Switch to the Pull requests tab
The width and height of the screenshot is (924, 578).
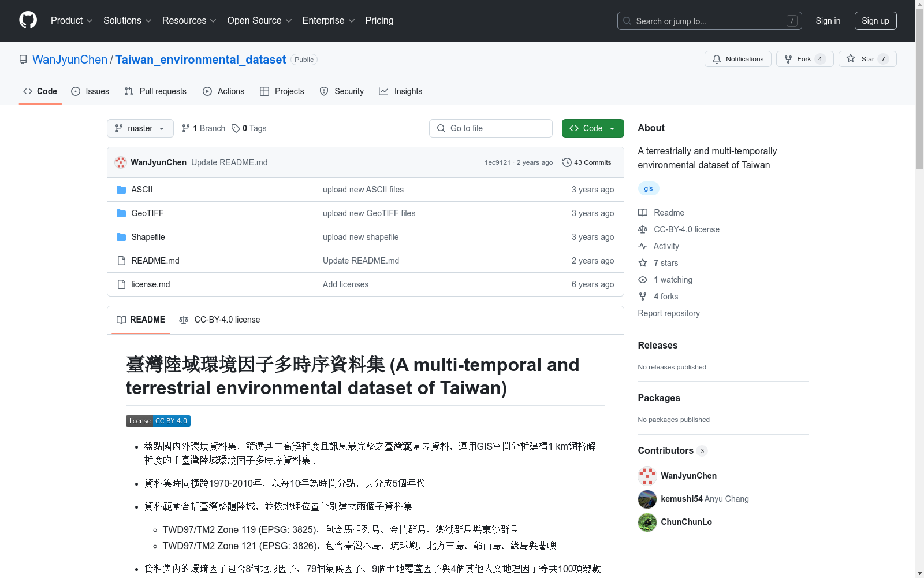click(x=155, y=91)
